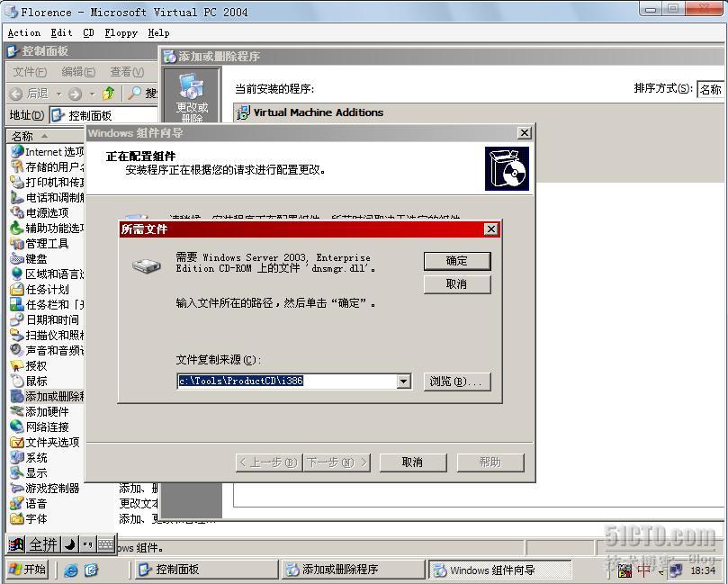The width and height of the screenshot is (728, 584).
Task: Sort list by clicking 名称 column header
Action: [45, 136]
